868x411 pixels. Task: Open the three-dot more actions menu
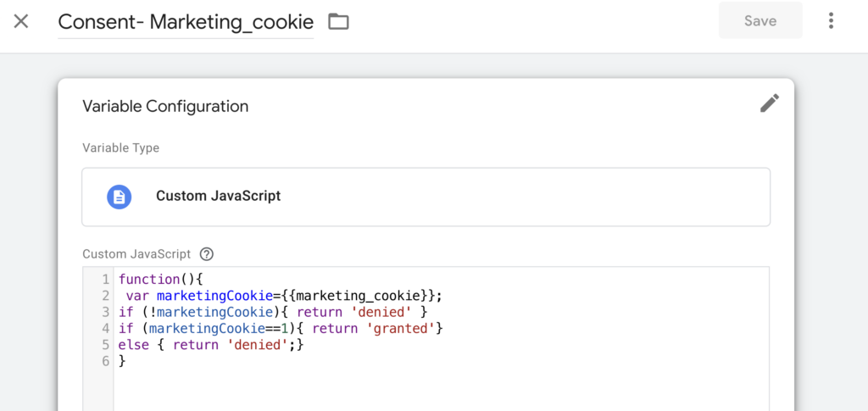coord(831,21)
